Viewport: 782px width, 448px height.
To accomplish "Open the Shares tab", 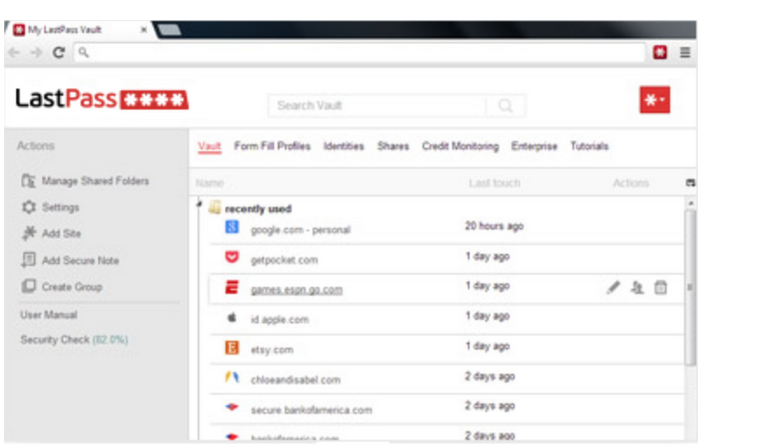I will pyautogui.click(x=393, y=146).
